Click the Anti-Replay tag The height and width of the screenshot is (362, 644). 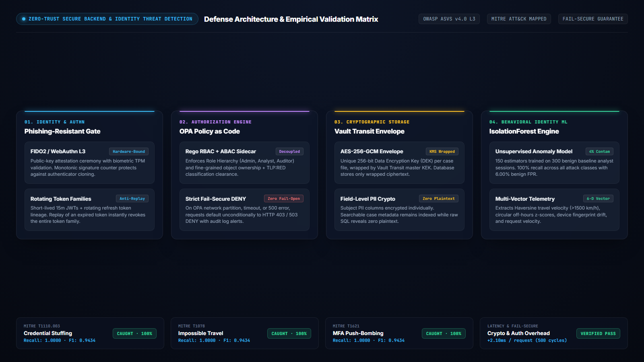[132, 199]
